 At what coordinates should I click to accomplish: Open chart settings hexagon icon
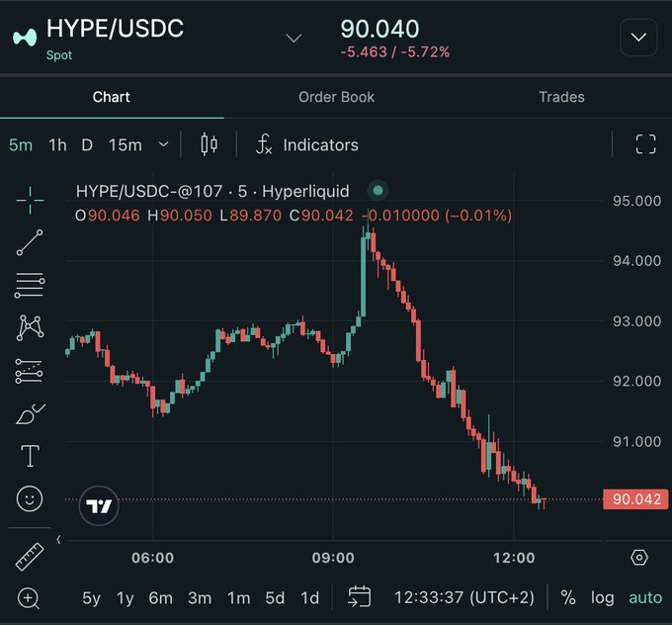click(x=639, y=558)
